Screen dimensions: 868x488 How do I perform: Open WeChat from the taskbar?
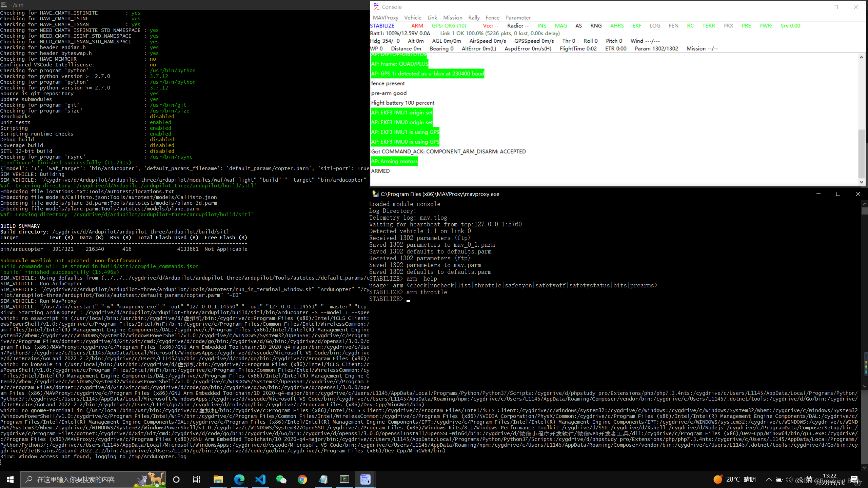(x=281, y=479)
